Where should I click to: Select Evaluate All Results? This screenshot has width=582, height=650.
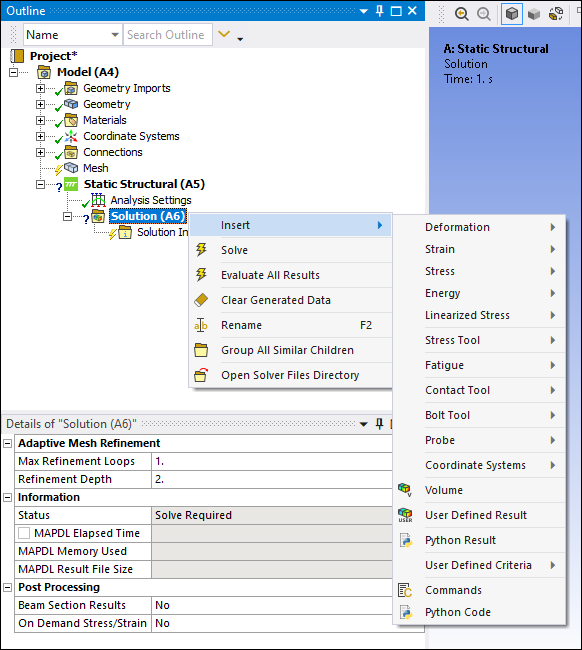[x=270, y=275]
